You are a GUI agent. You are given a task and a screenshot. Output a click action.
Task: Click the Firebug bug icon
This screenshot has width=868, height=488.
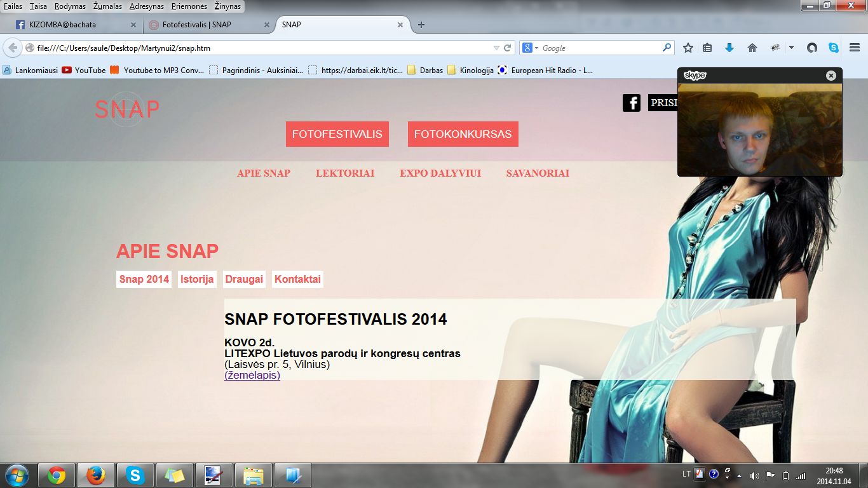(x=775, y=48)
